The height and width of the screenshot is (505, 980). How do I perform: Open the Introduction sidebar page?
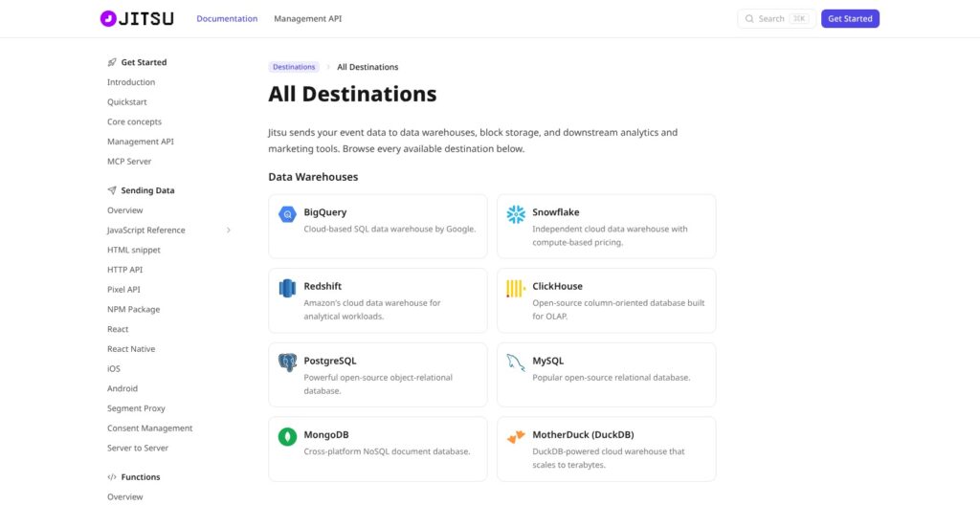pyautogui.click(x=131, y=82)
